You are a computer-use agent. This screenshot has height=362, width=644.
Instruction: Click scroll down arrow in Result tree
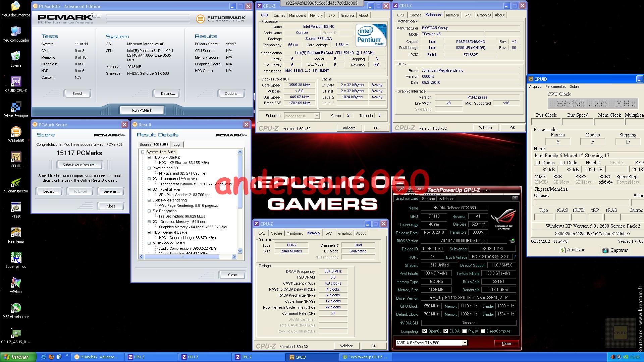(240, 251)
